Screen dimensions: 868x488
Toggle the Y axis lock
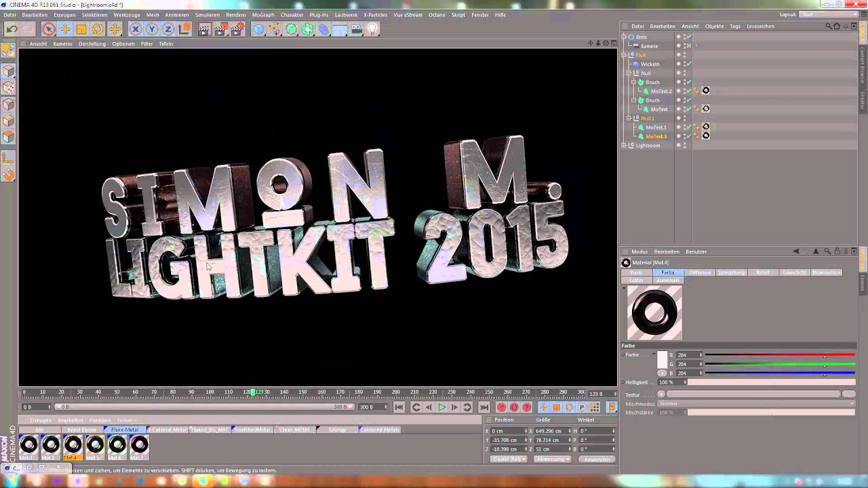click(152, 29)
